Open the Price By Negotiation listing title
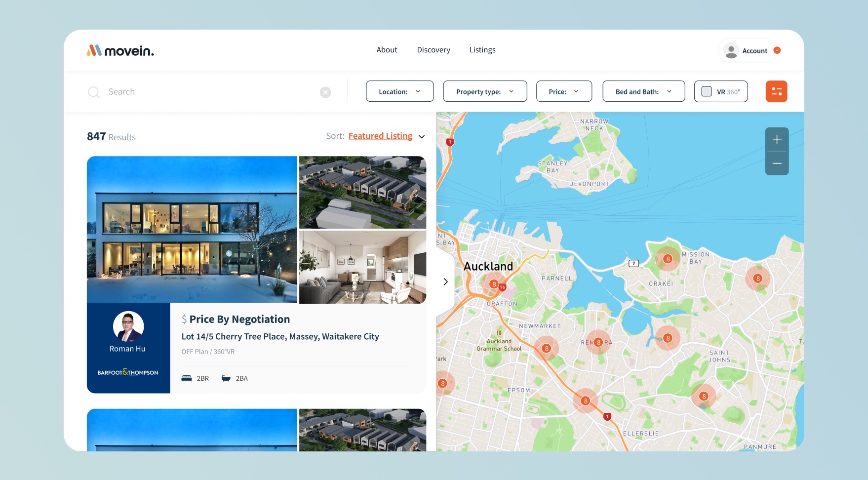Viewport: 868px width, 480px height. (239, 320)
